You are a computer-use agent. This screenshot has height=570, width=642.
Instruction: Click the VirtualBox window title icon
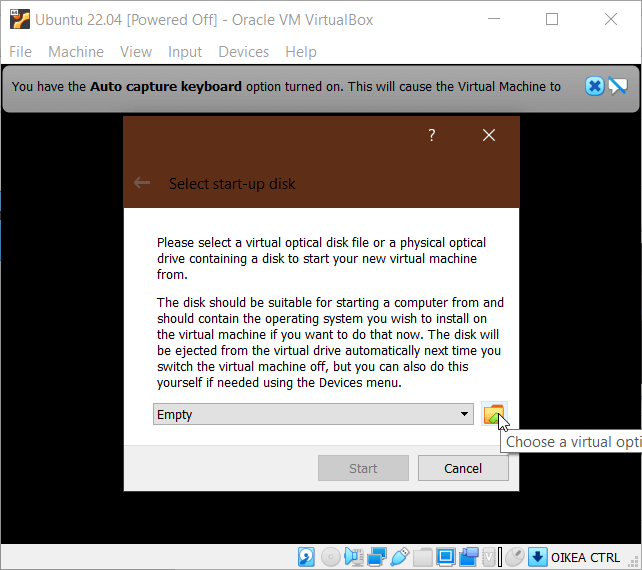(20, 20)
